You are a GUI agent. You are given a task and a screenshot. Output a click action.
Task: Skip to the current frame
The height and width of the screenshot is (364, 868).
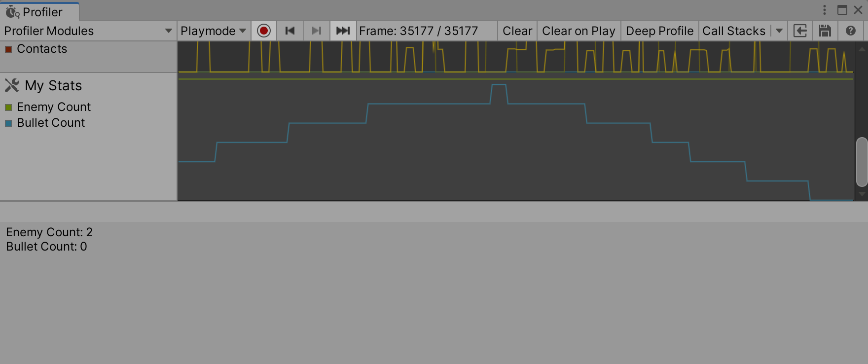tap(343, 30)
